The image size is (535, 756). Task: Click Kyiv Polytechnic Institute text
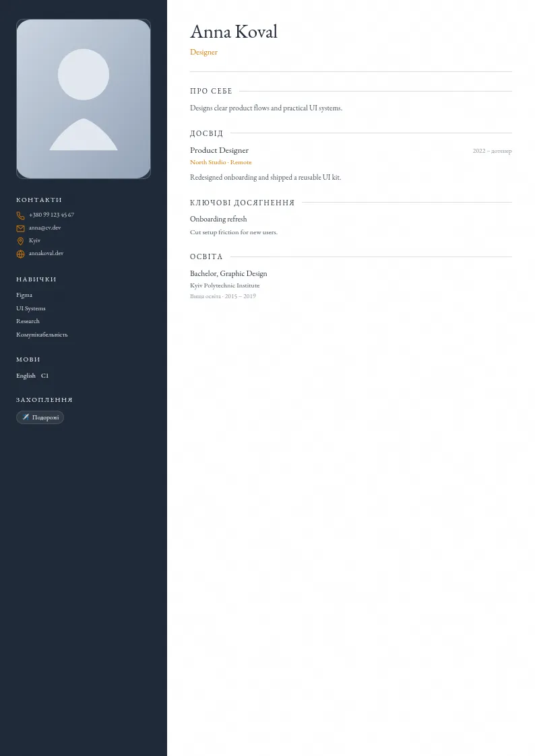click(x=225, y=285)
